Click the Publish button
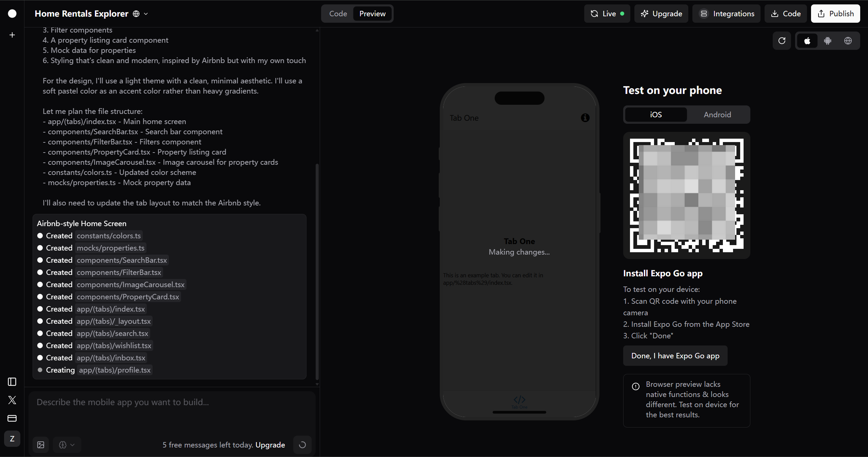 835,14
